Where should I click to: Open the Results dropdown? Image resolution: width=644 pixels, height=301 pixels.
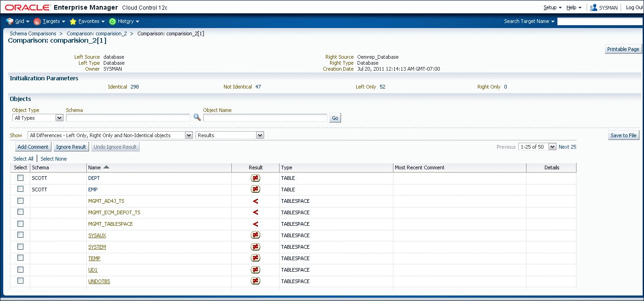click(230, 135)
